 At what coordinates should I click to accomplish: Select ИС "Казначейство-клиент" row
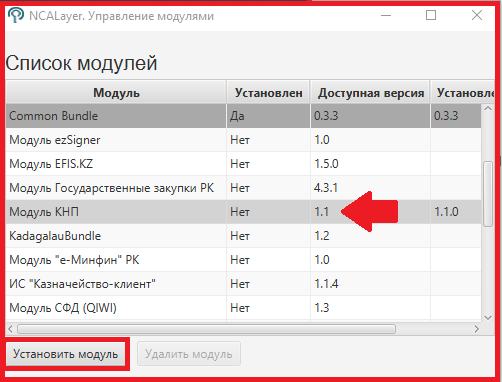(x=243, y=284)
